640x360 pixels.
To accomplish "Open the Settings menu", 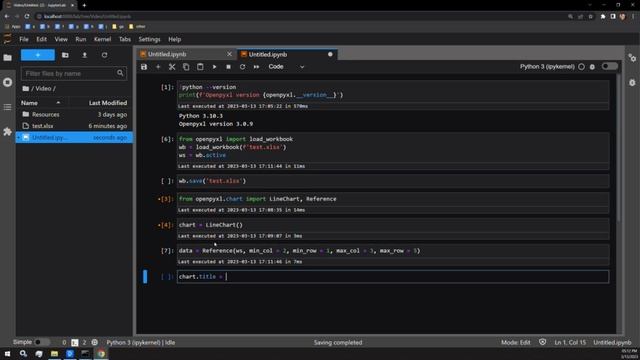I will coord(149,39).
